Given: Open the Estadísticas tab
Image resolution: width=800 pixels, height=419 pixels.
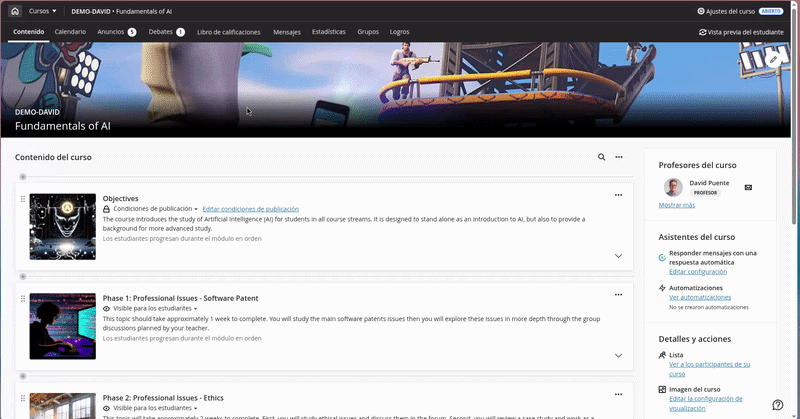Looking at the screenshot, I should coord(329,32).
